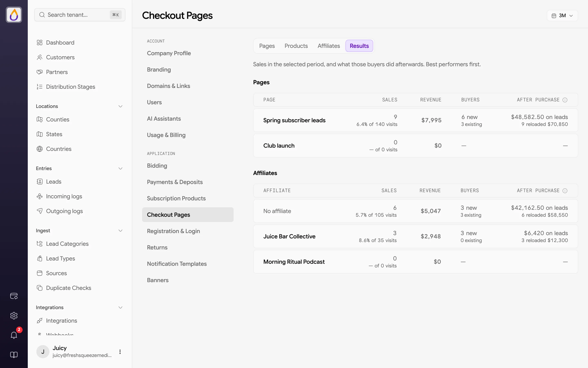The height and width of the screenshot is (368, 588).
Task: Switch to the Pages tab
Action: point(267,46)
